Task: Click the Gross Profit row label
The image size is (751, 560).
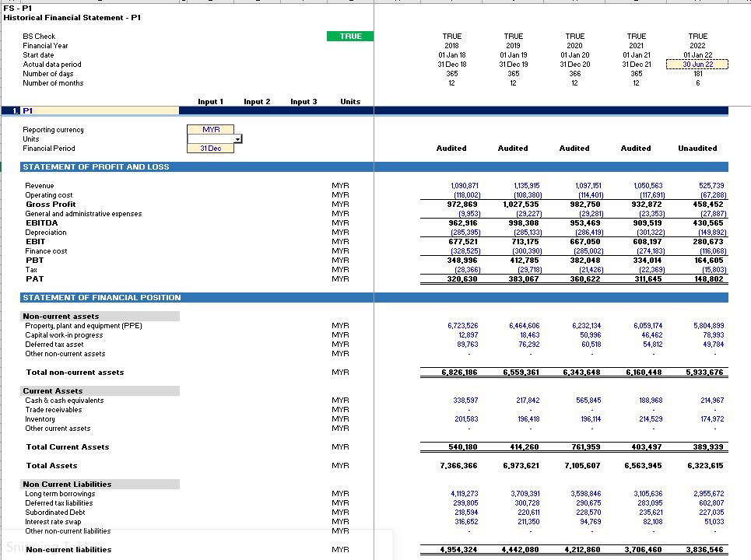Action: [51, 205]
